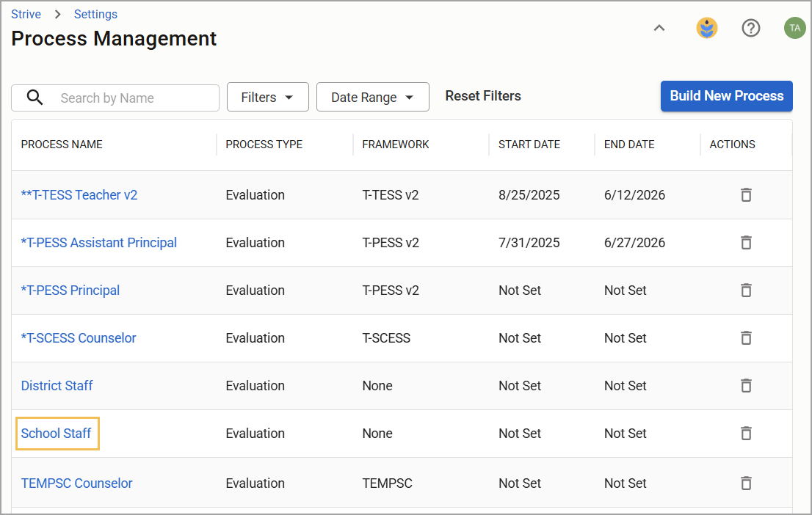Click the magnifying glass search icon

coord(35,98)
